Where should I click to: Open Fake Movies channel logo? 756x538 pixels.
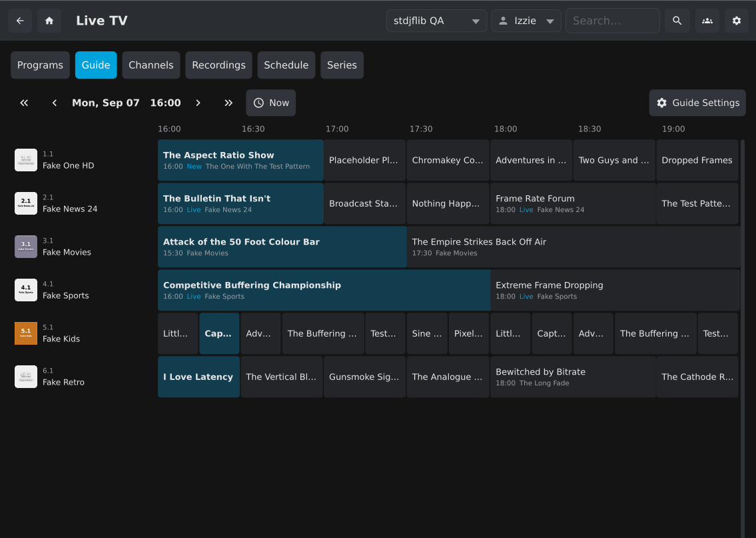(x=26, y=247)
